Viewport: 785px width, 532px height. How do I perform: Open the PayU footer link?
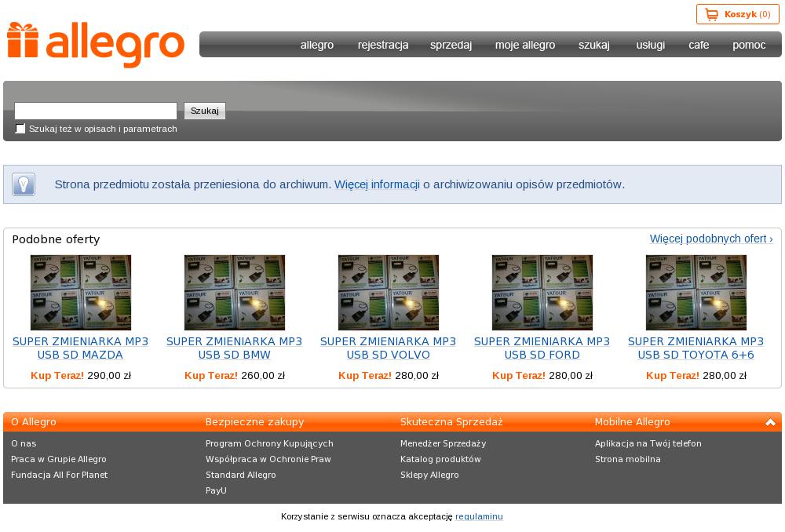tap(217, 490)
